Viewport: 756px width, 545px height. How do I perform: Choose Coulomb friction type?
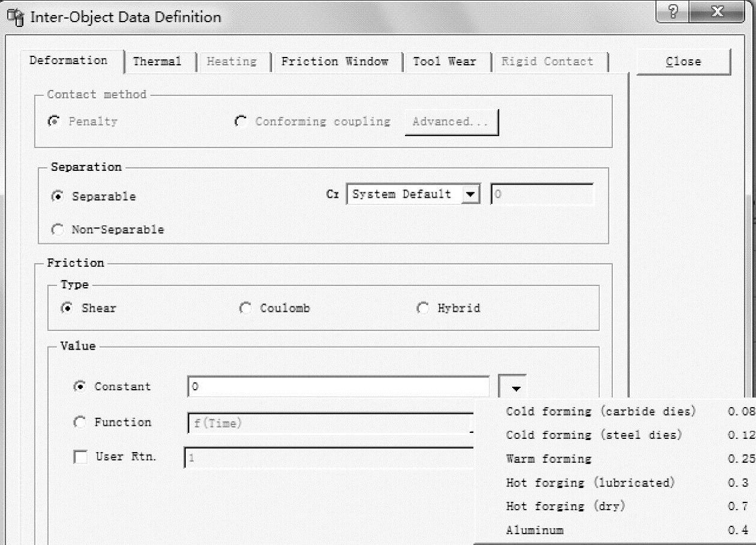click(245, 308)
